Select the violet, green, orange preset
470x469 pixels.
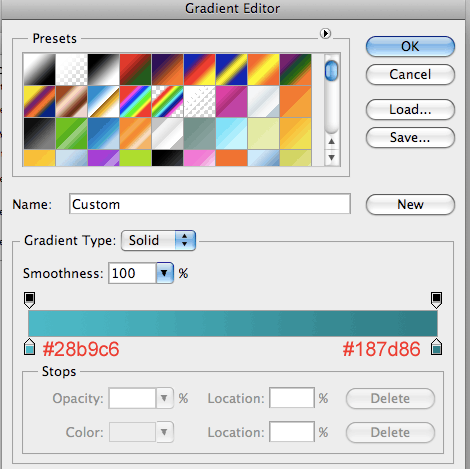click(x=295, y=69)
